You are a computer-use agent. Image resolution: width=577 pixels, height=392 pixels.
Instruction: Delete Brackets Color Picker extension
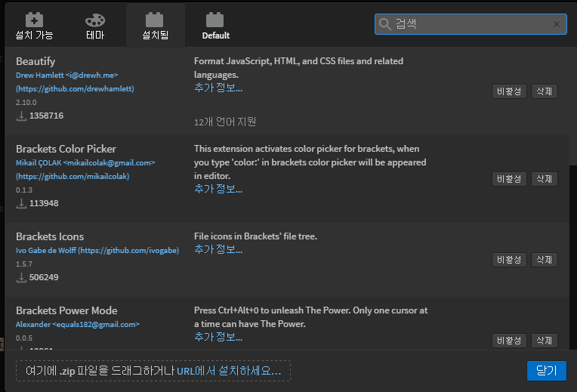[545, 179]
